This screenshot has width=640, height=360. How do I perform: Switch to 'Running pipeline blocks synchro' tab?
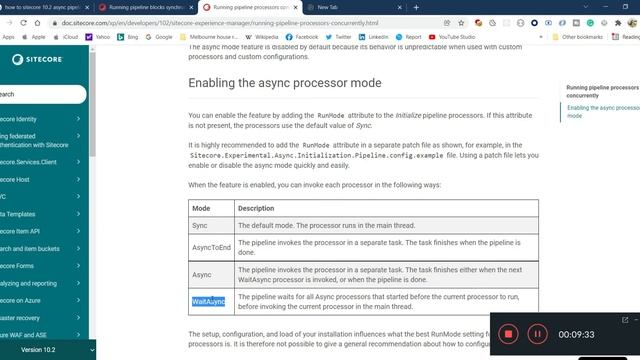(x=146, y=7)
